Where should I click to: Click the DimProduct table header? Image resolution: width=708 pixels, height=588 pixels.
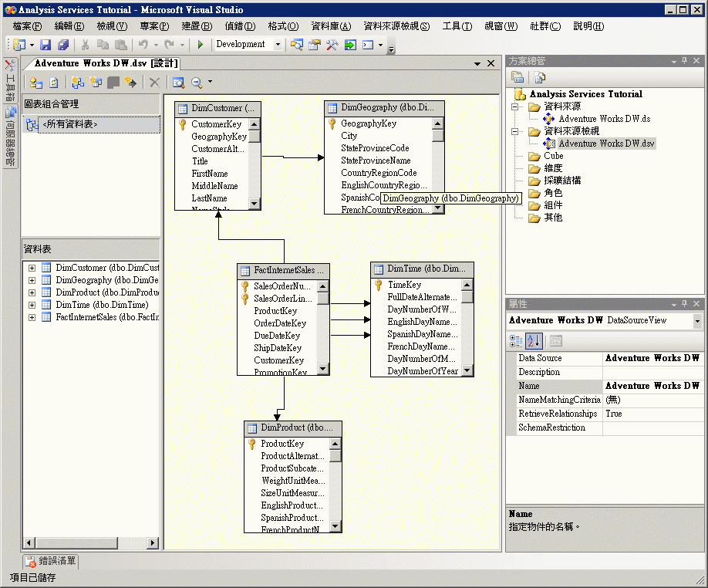pos(292,427)
